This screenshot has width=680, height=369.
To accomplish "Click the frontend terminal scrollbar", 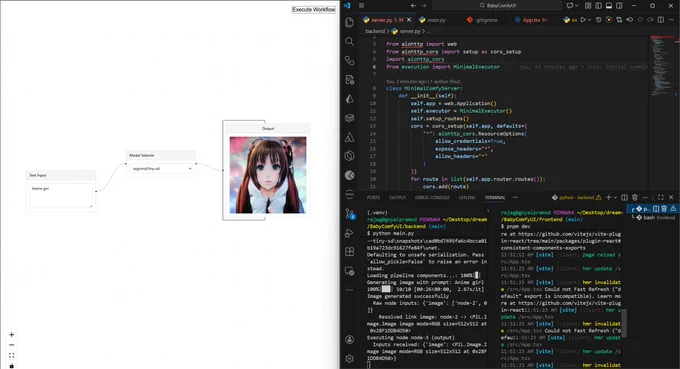I will pos(624,323).
